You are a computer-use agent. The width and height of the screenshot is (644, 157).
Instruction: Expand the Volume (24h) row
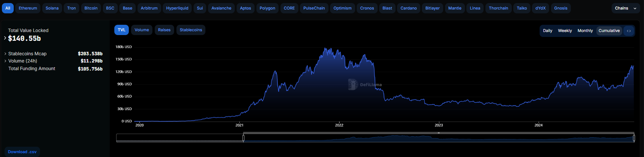pos(5,61)
